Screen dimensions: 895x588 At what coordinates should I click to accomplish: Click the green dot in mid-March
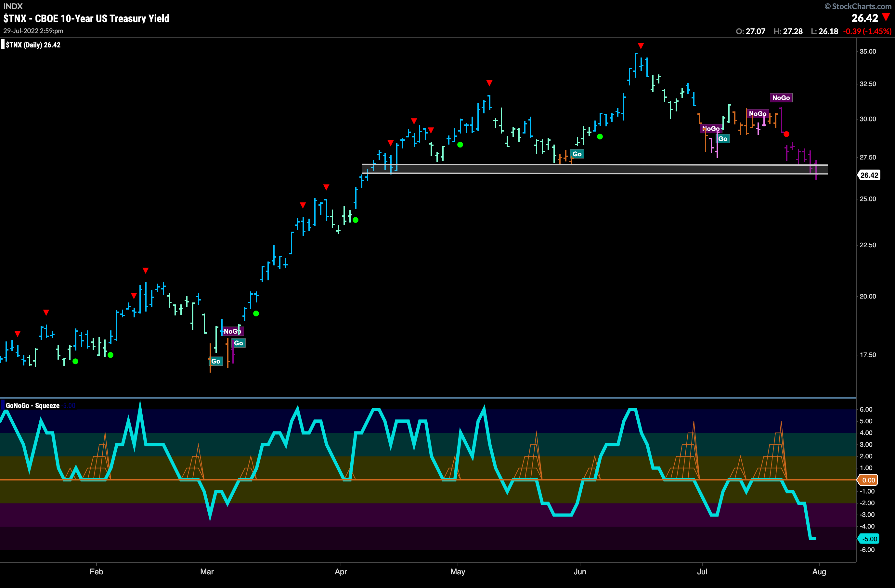click(256, 313)
